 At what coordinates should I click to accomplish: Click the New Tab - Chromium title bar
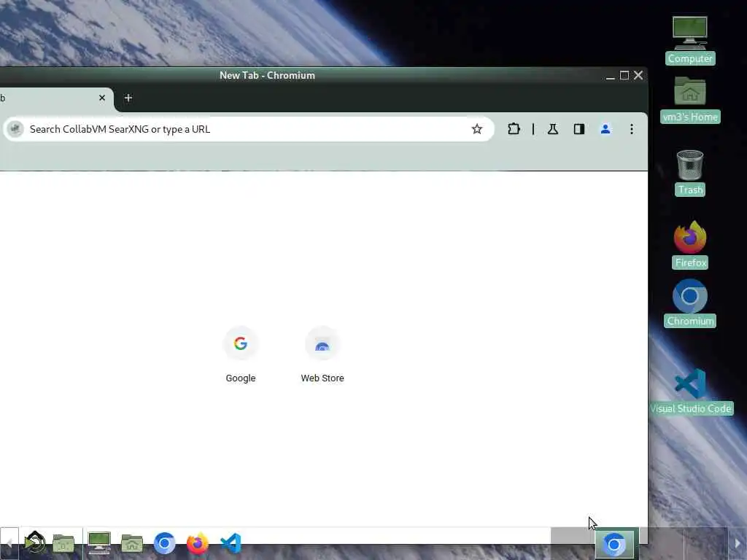267,75
